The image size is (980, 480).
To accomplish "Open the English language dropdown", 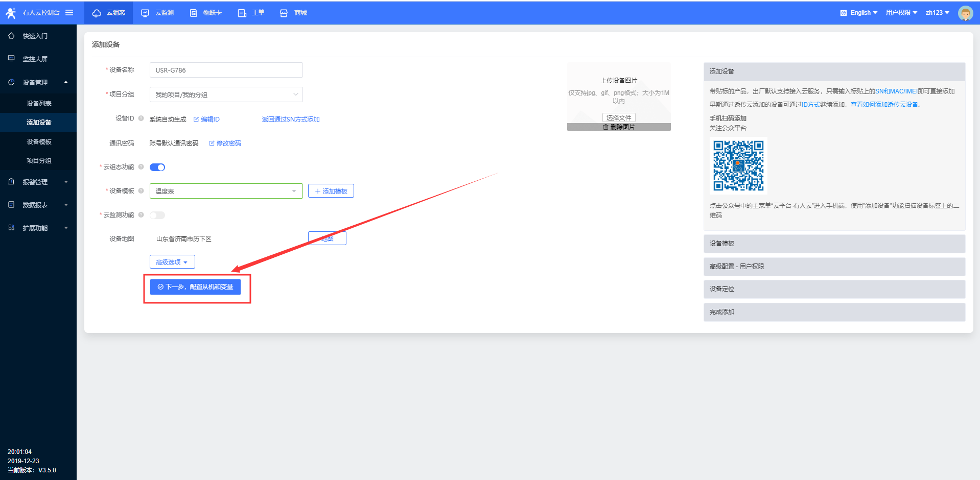I will [x=859, y=13].
